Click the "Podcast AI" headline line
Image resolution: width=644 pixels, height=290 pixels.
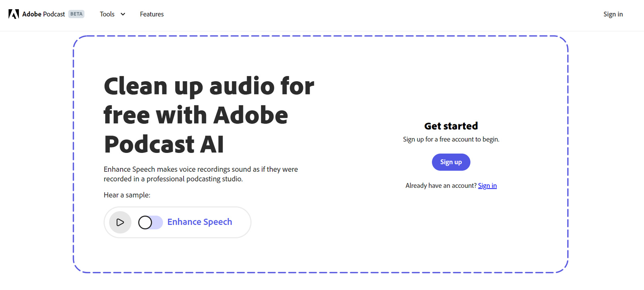(163, 144)
